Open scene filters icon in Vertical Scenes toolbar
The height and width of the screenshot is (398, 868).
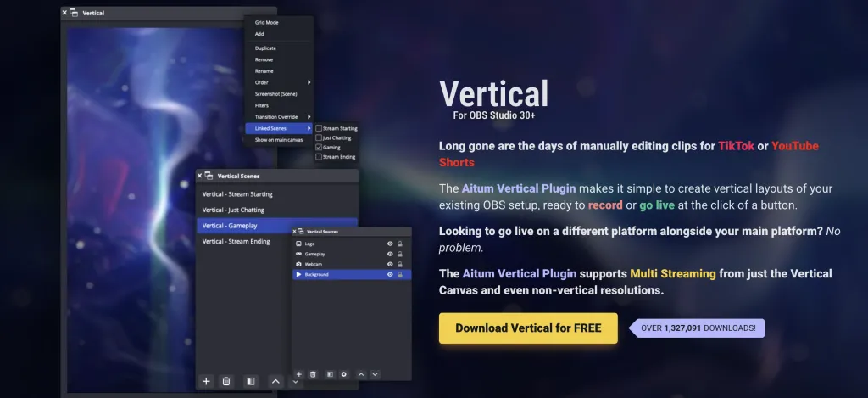(x=251, y=381)
